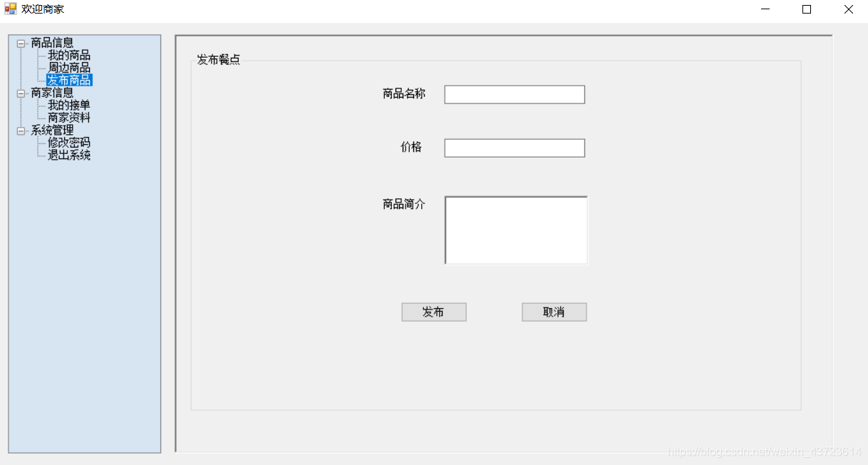Click the application icon in the title bar
This screenshot has width=868, height=465.
(10, 9)
